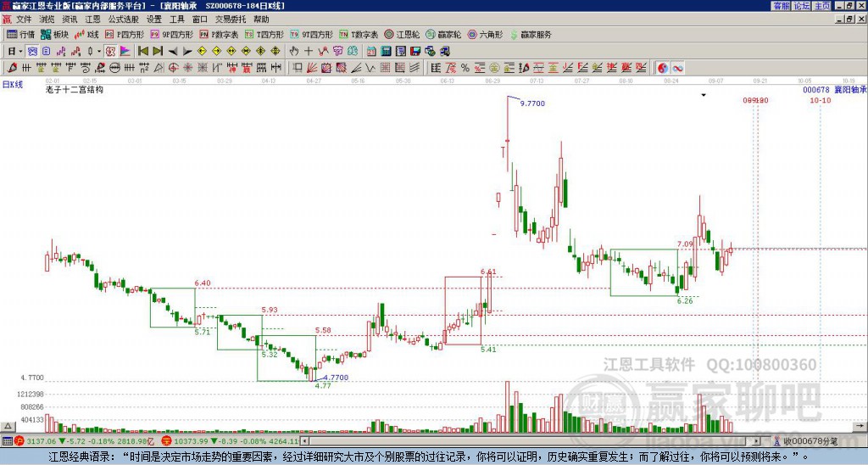Click the 10-10 date marker
Image resolution: width=868 pixels, height=465 pixels.
[820, 100]
